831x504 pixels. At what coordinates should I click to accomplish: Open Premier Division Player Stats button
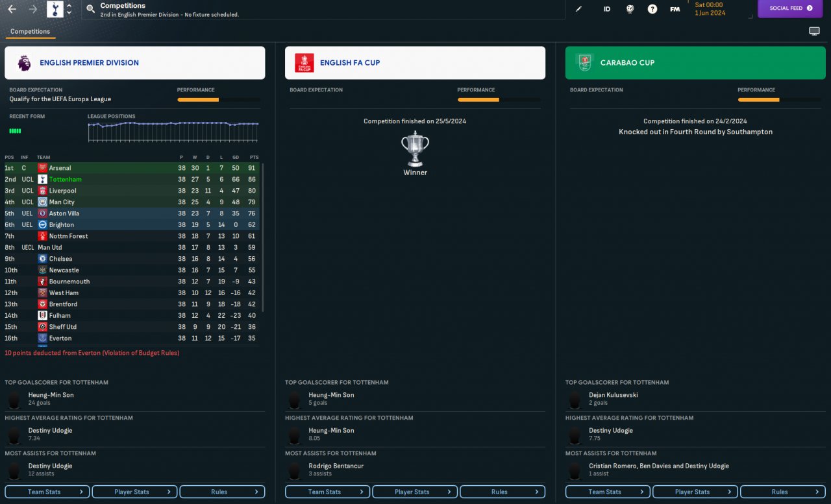tap(134, 492)
